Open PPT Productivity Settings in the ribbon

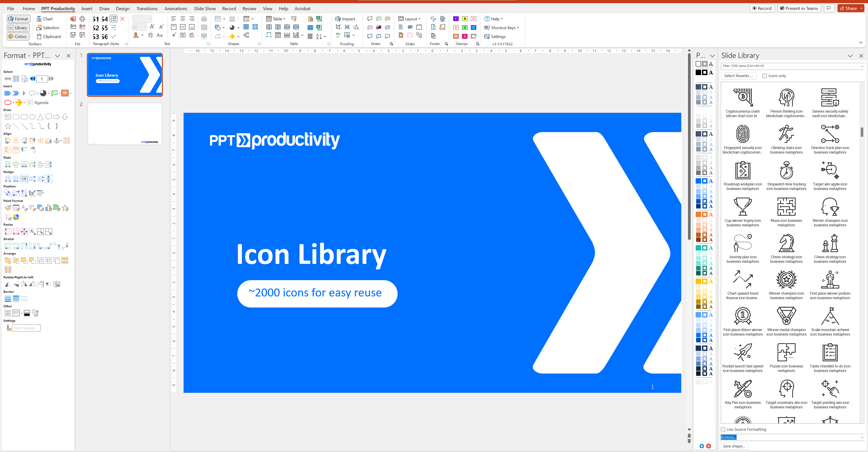point(495,36)
